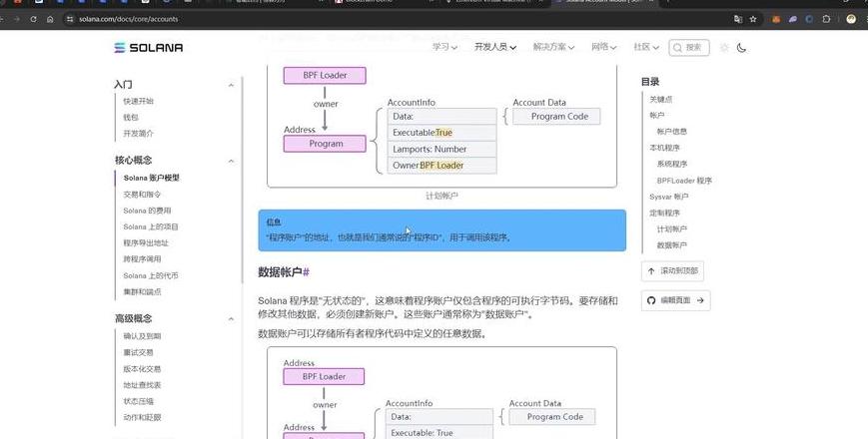
Task: Open 确认及到期 in the sidebar
Action: click(142, 336)
